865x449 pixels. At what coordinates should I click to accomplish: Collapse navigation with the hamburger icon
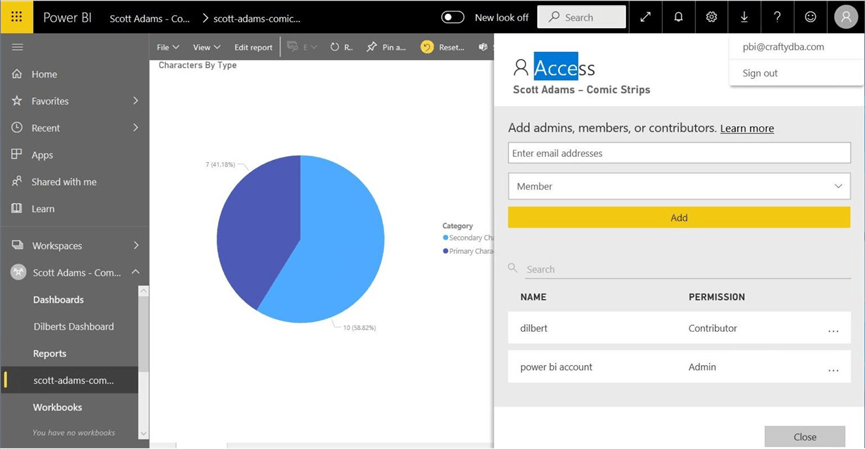point(17,47)
